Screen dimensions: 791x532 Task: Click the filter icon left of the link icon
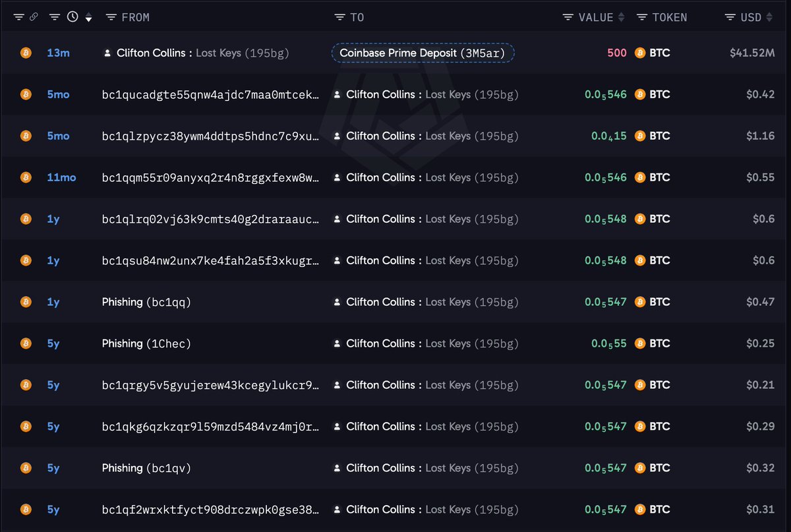18,17
